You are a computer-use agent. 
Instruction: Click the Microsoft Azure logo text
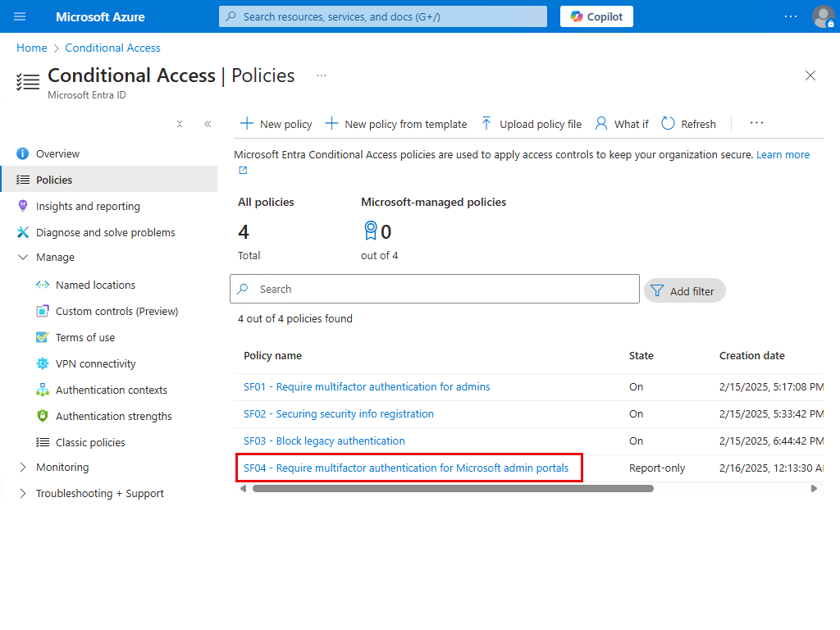tap(100, 17)
